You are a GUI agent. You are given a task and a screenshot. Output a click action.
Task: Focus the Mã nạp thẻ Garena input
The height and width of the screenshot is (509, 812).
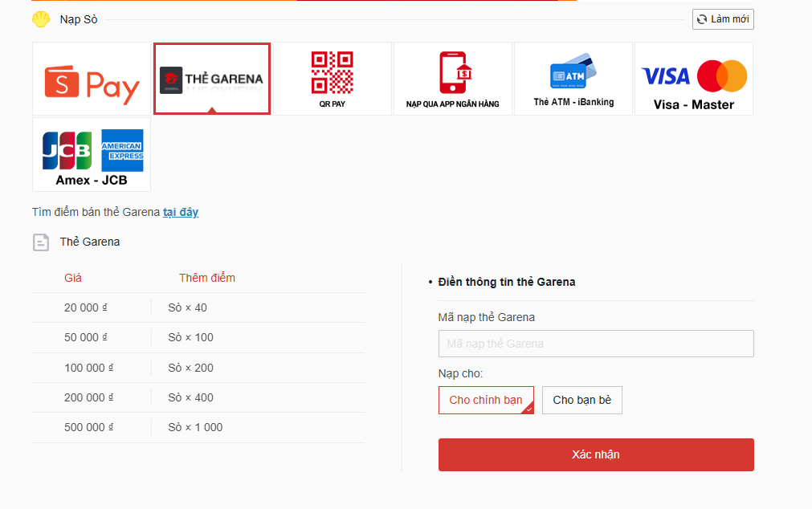coord(596,344)
